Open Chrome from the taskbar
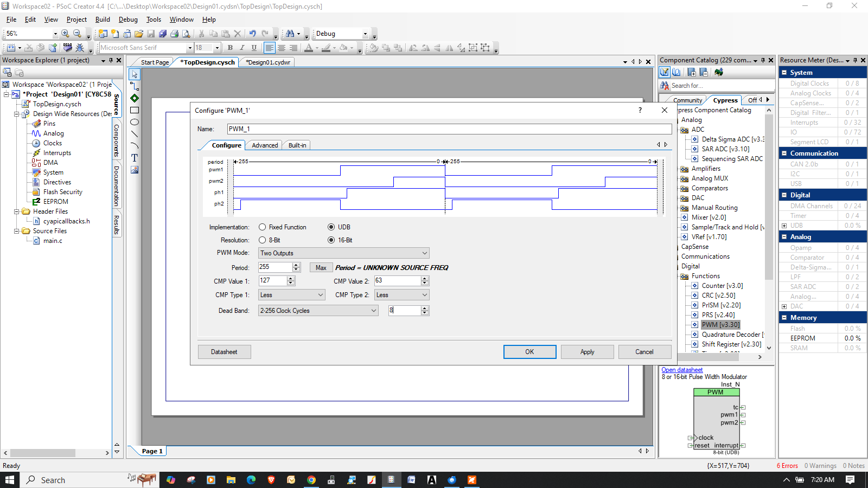This screenshot has height=488, width=868. tap(311, 480)
